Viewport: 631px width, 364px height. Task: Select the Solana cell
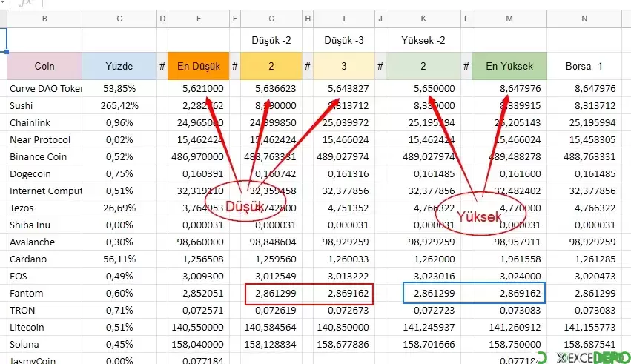pos(44,344)
